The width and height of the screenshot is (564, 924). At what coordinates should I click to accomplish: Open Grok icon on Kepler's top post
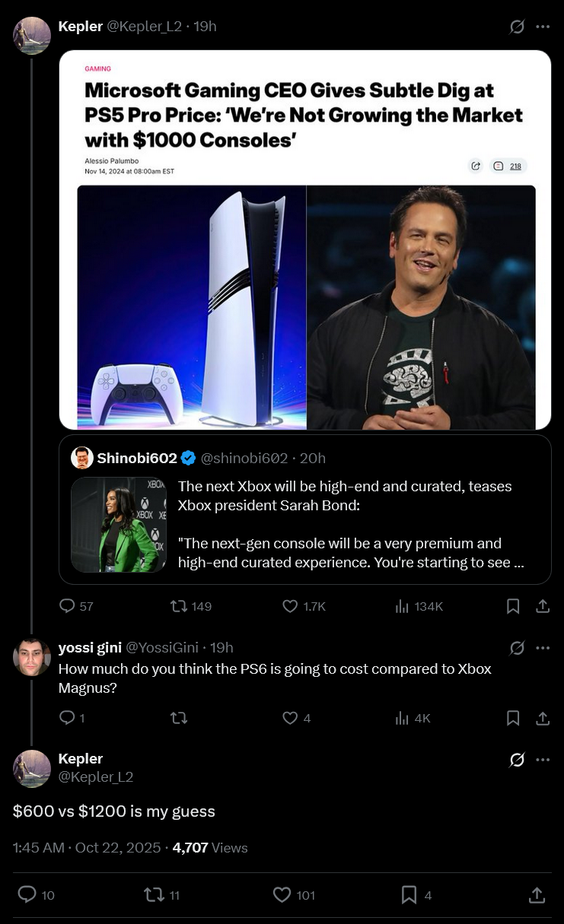517,27
